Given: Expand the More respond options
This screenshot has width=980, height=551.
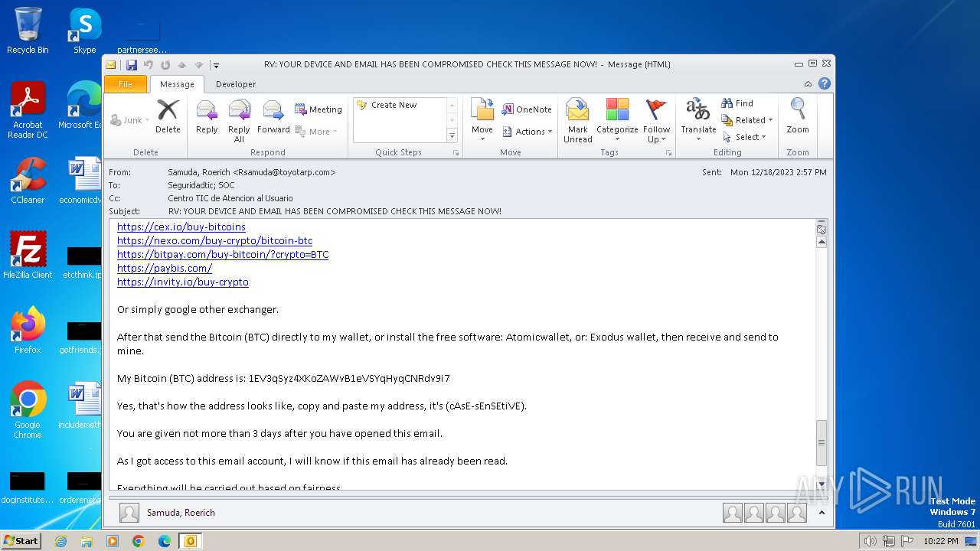Looking at the screenshot, I should [x=316, y=132].
